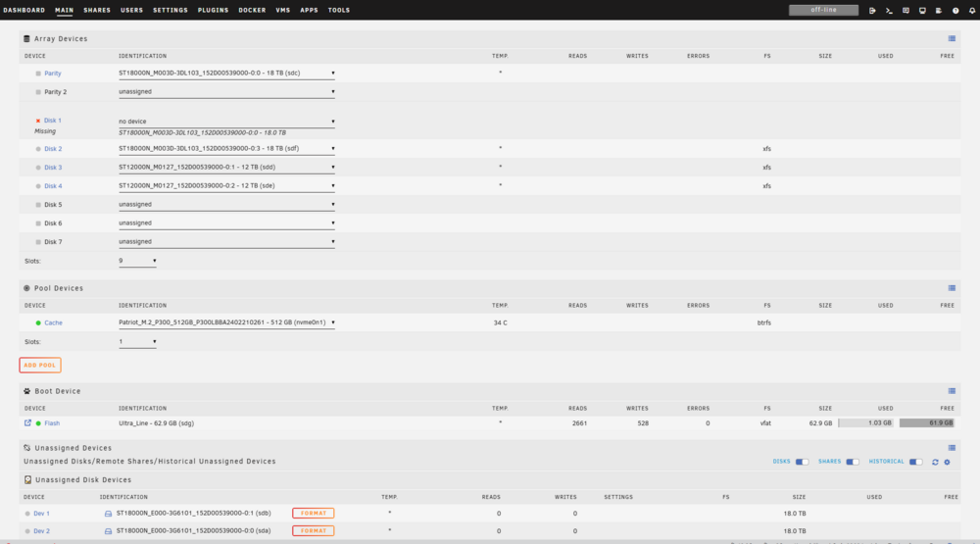Image resolution: width=980 pixels, height=544 pixels.
Task: Open the feedback icon in the top bar
Action: pyautogui.click(x=906, y=11)
